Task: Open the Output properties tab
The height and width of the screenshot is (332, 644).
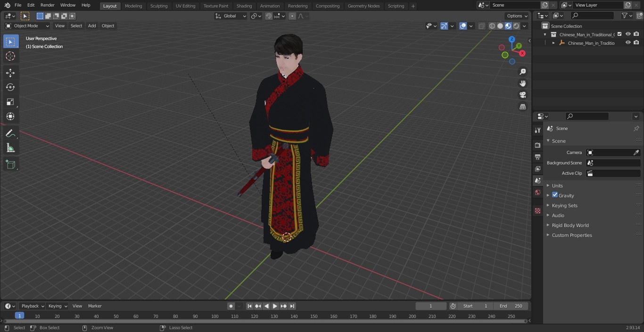Action: pyautogui.click(x=537, y=157)
